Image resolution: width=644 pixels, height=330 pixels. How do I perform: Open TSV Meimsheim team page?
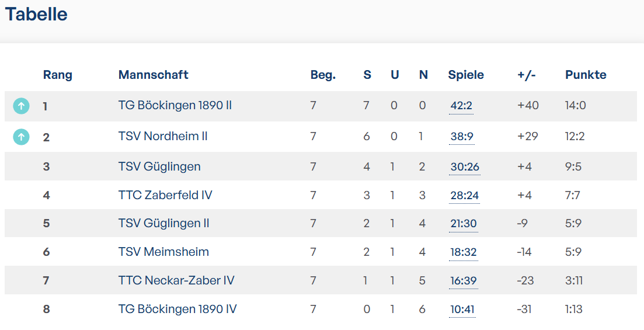[163, 252]
